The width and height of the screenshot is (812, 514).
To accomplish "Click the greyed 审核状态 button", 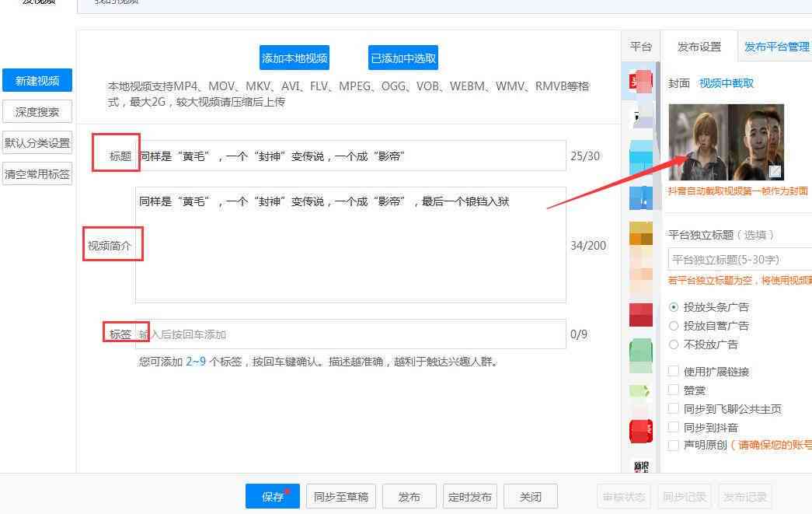I will click(x=624, y=497).
